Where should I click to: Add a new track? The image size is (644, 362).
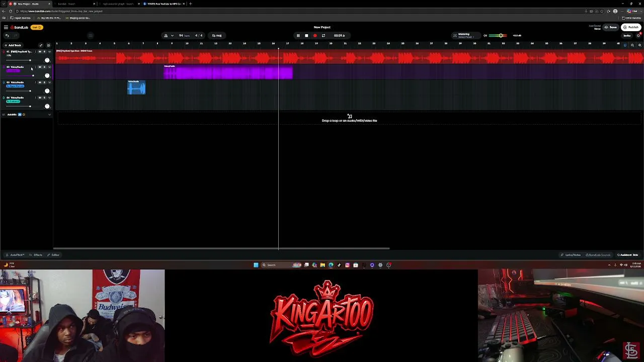click(13, 45)
